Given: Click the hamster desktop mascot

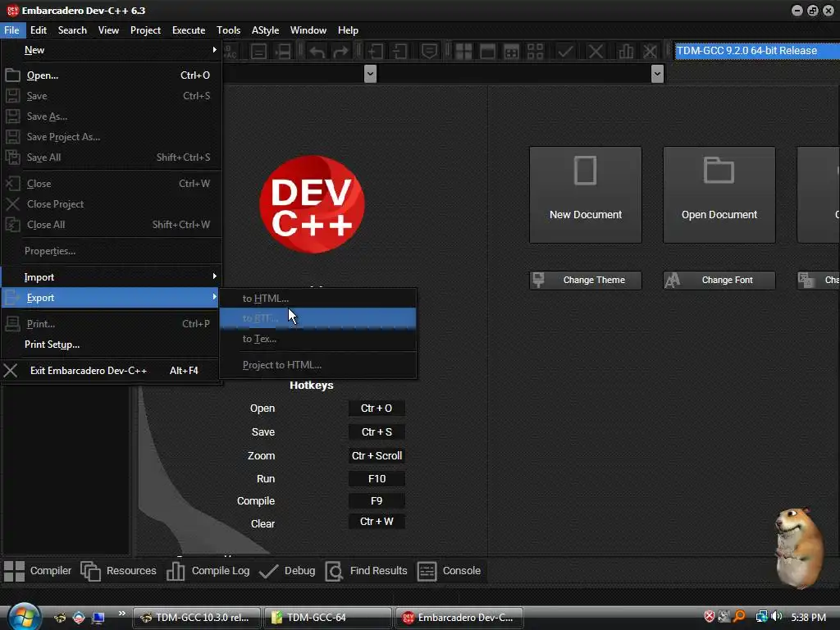Looking at the screenshot, I should (800, 547).
